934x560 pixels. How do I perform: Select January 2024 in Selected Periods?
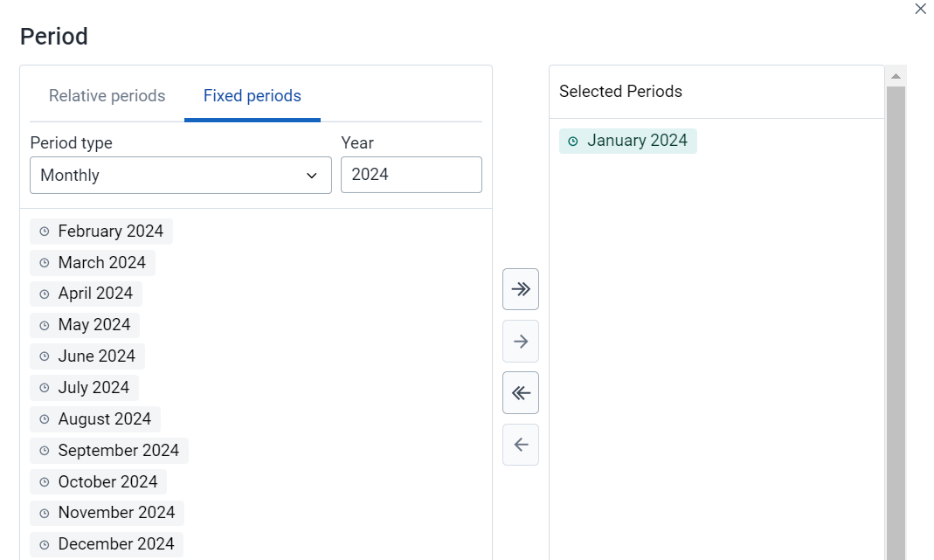pos(628,142)
